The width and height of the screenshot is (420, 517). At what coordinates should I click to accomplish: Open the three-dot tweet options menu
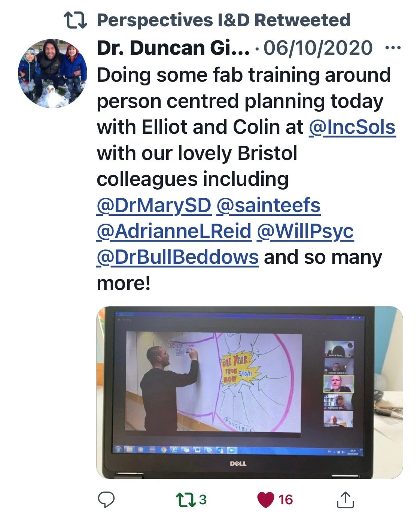pyautogui.click(x=393, y=48)
